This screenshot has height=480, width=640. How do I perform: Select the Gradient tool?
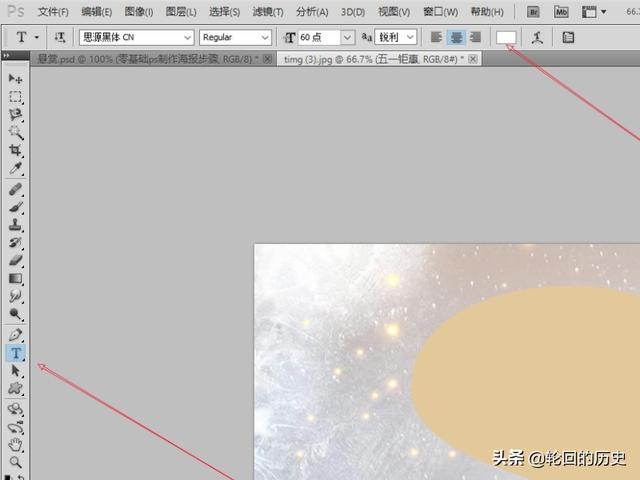coord(16,278)
